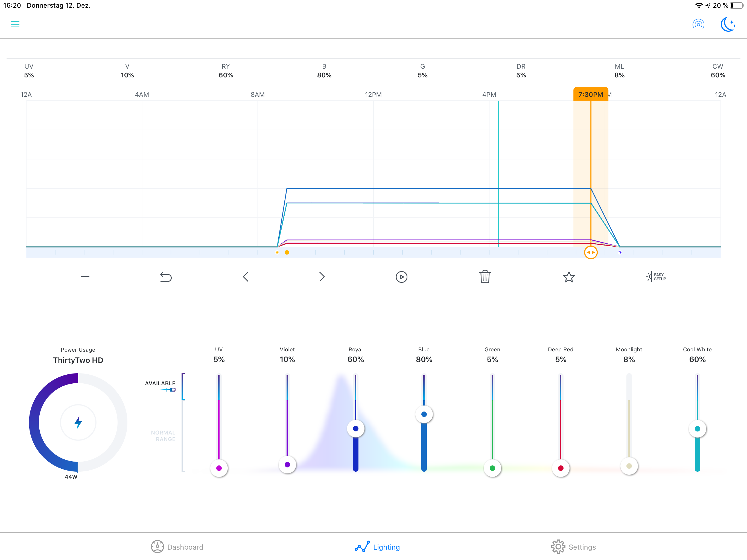Viewport: 747px width, 560px height.
Task: Select the large orange morning timeline point
Action: (287, 252)
